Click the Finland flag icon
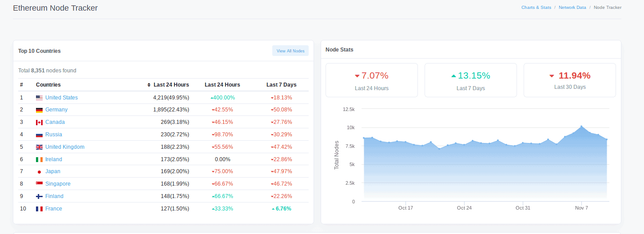The width and height of the screenshot is (644, 234). point(39,196)
